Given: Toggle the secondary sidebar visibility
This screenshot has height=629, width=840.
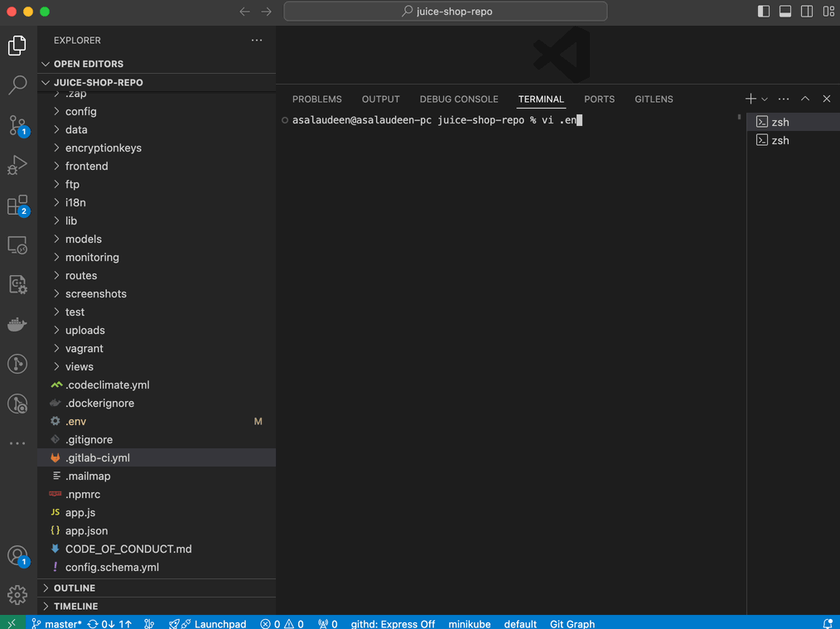Looking at the screenshot, I should point(805,11).
